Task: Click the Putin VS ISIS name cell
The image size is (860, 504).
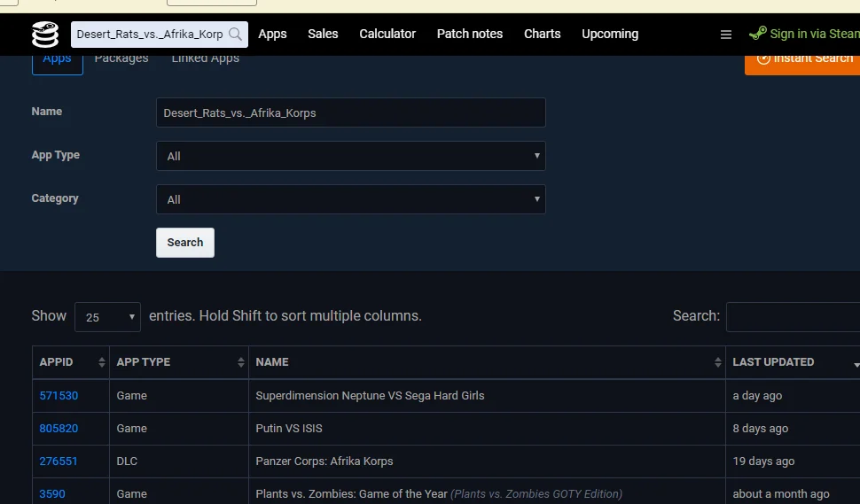Action: tap(487, 429)
